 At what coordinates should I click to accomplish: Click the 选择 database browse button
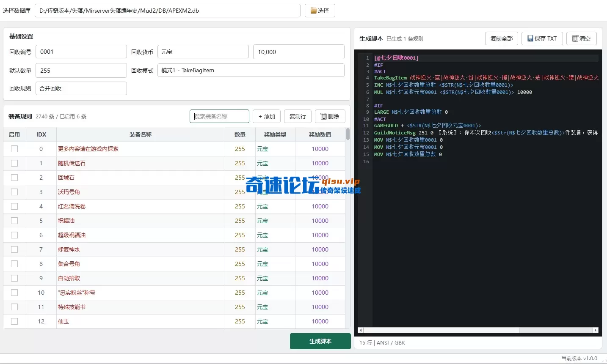tap(320, 11)
